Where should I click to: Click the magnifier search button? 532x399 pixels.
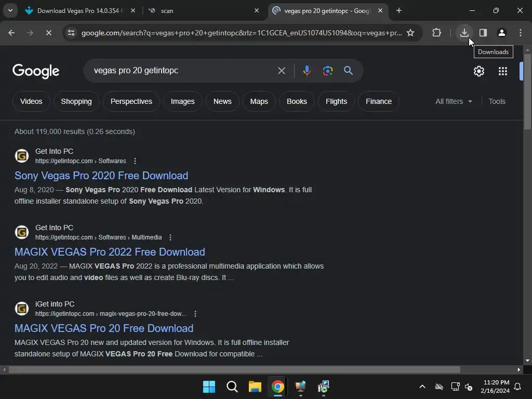pyautogui.click(x=349, y=71)
